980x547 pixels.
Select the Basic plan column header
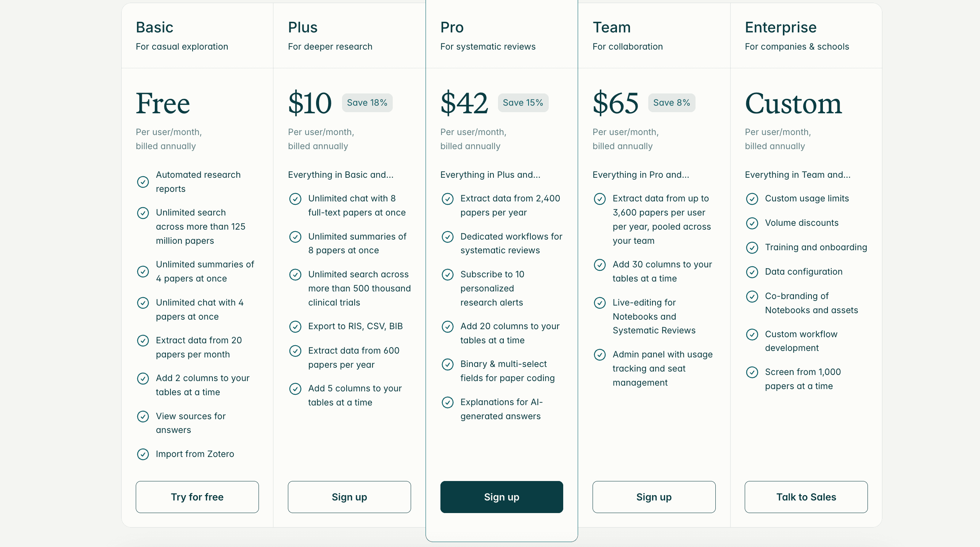[155, 27]
